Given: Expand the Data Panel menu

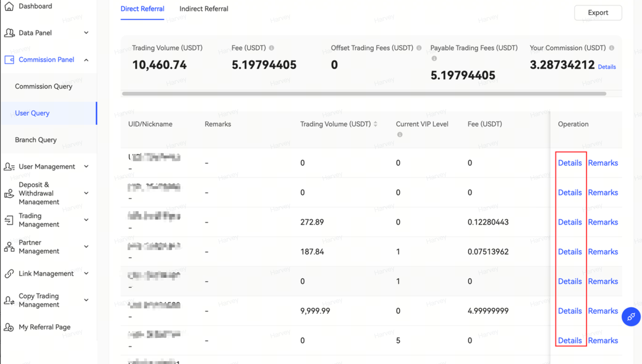Looking at the screenshot, I should tap(86, 33).
